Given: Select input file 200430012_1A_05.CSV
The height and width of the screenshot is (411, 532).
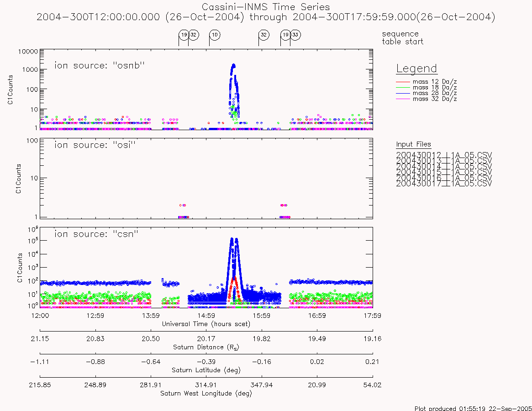Looking at the screenshot, I should [x=444, y=155].
